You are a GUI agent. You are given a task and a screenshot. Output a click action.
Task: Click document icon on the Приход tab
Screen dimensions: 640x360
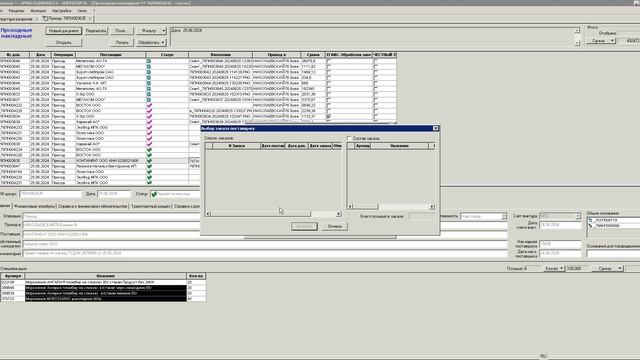pos(45,18)
